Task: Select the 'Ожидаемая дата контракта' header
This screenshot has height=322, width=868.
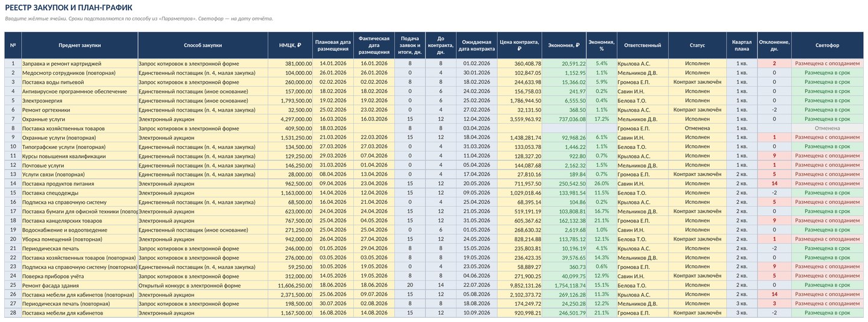Action: pyautogui.click(x=477, y=45)
